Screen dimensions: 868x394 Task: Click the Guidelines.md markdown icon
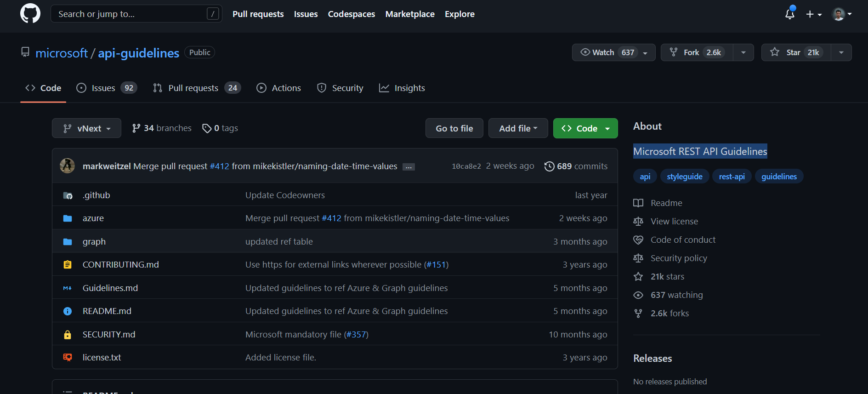pos(68,288)
